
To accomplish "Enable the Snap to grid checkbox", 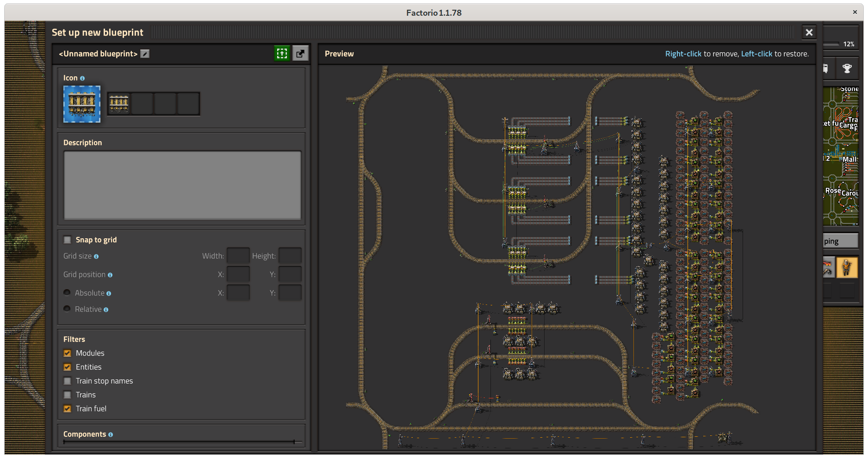I will click(x=68, y=240).
